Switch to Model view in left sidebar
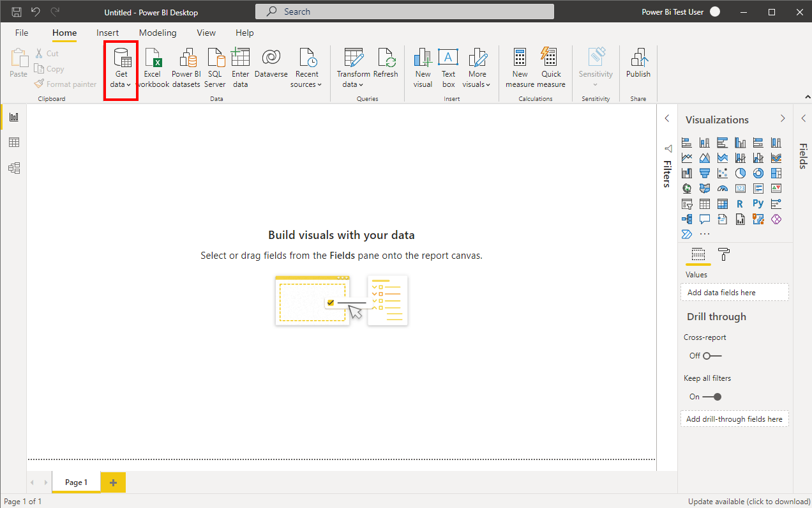 coord(14,168)
